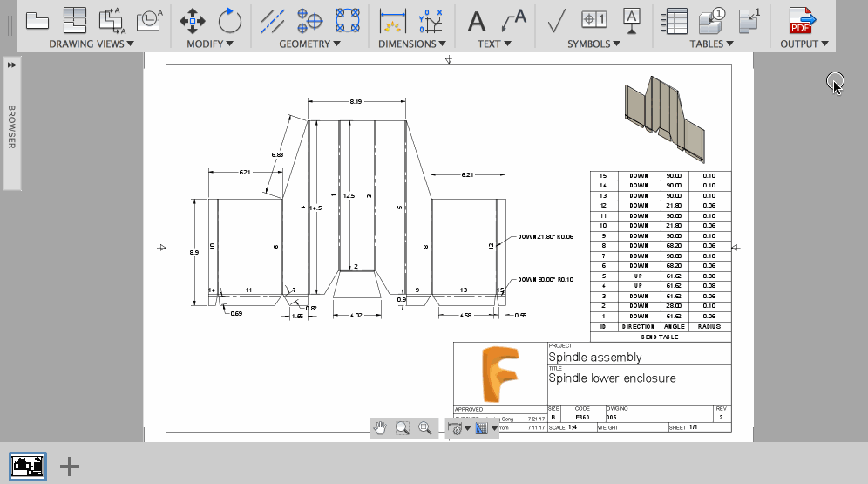Open the Tables dropdown menu
Image resolution: width=868 pixels, height=484 pixels.
pyautogui.click(x=712, y=44)
